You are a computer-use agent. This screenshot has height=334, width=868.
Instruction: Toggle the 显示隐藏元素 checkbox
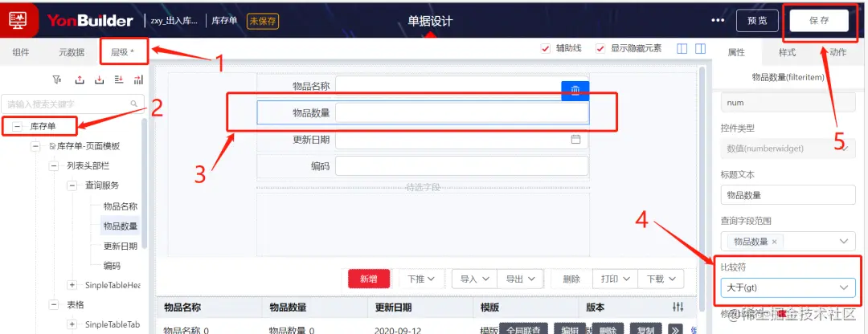pos(600,49)
